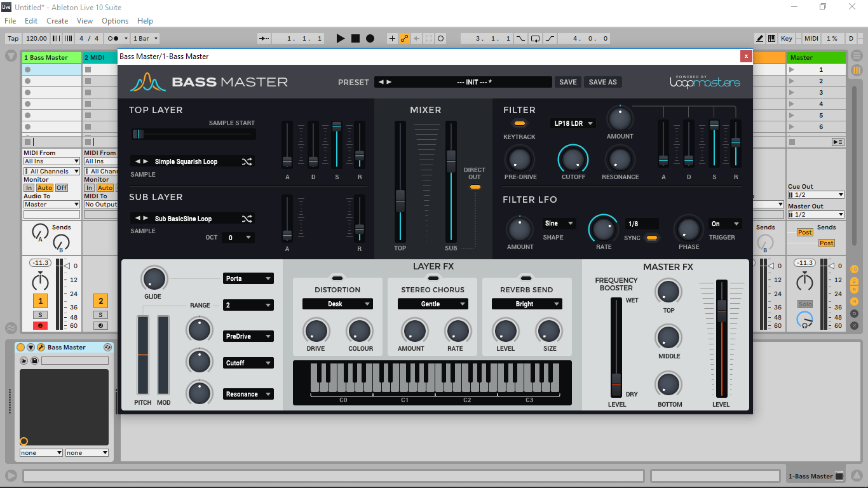Click the Stop button in transport
868x488 pixels.
355,39
